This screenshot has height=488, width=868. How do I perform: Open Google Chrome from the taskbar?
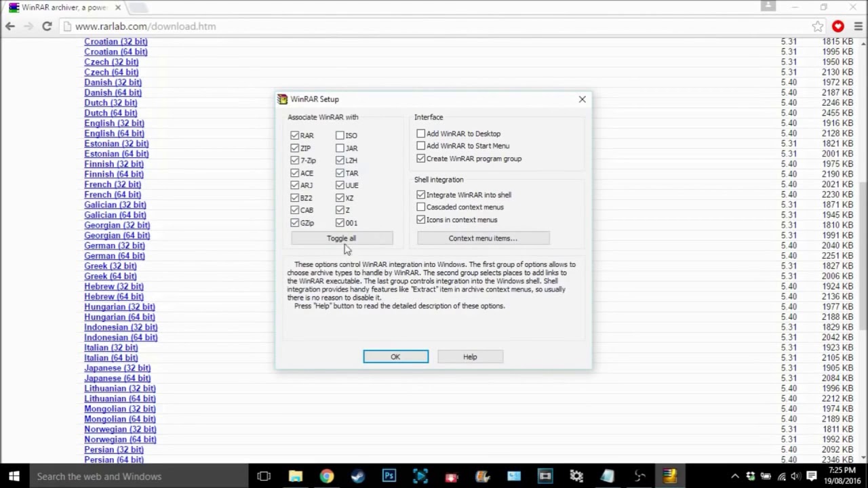[327, 476]
